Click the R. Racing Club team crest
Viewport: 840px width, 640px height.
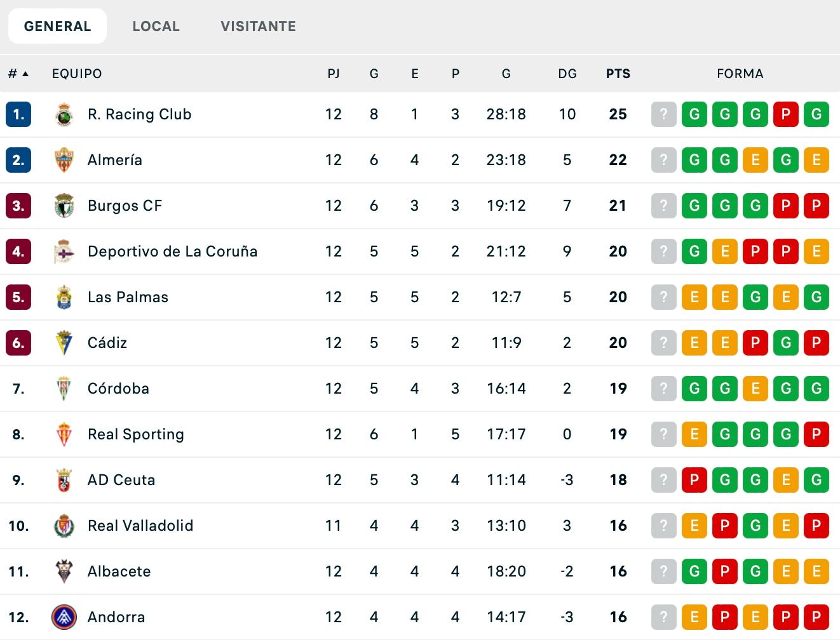point(63,114)
